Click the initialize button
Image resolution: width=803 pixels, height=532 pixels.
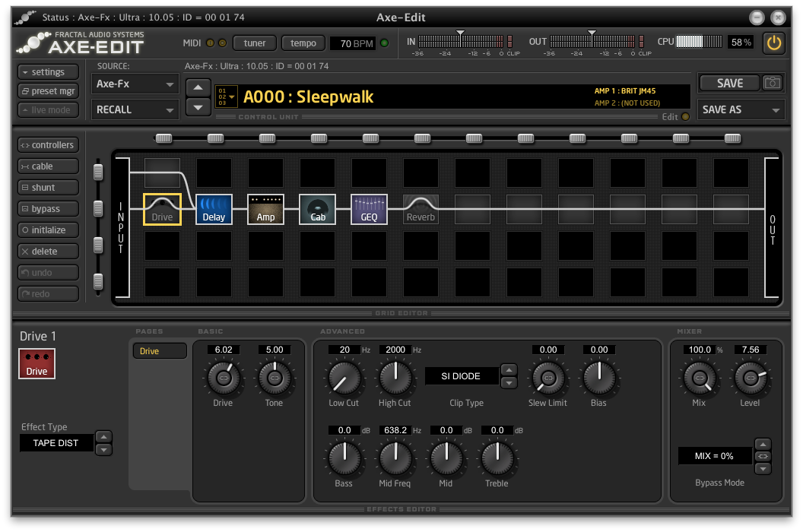pos(48,230)
